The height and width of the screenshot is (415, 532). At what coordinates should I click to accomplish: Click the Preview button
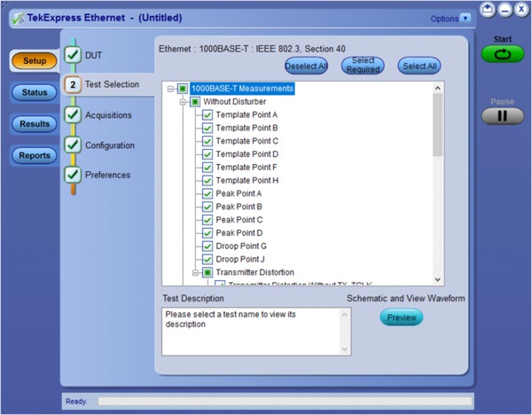[x=401, y=317]
